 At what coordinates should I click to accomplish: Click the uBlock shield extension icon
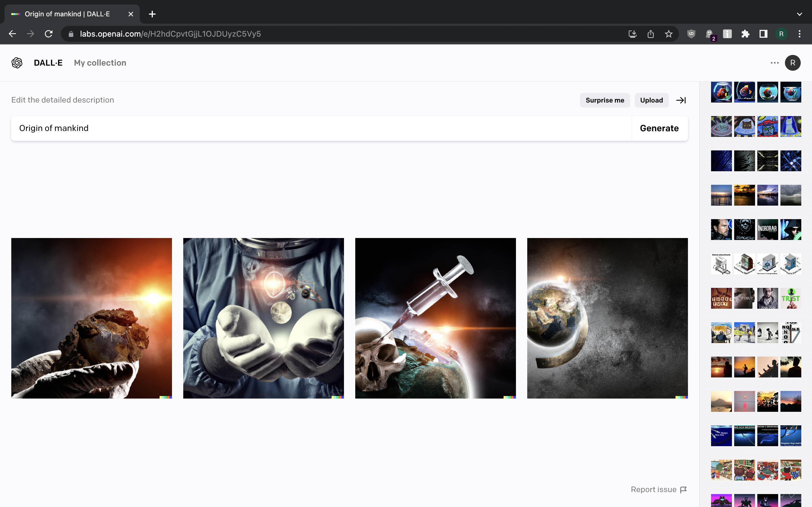[x=691, y=34]
